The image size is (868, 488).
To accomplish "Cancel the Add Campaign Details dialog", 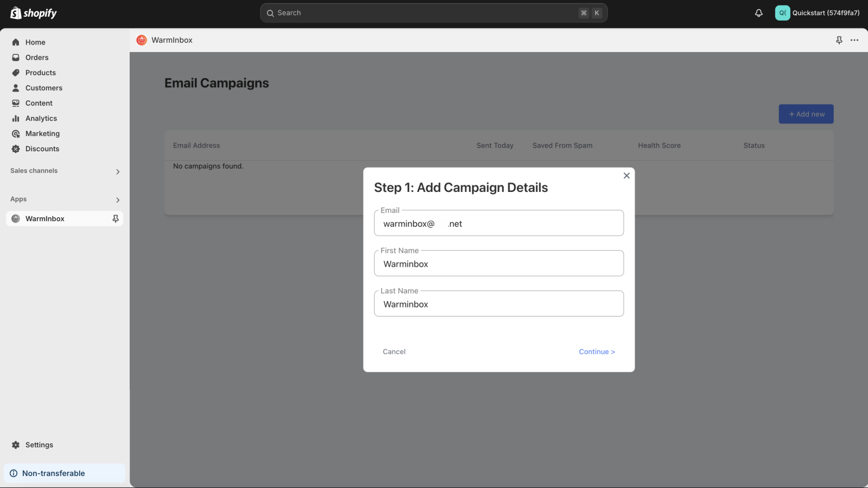I will click(x=394, y=351).
